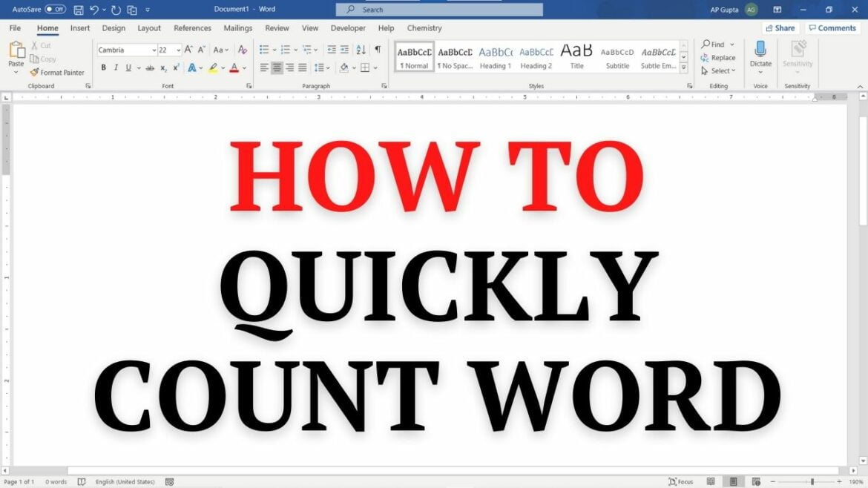Click the Share button

pyautogui.click(x=780, y=27)
